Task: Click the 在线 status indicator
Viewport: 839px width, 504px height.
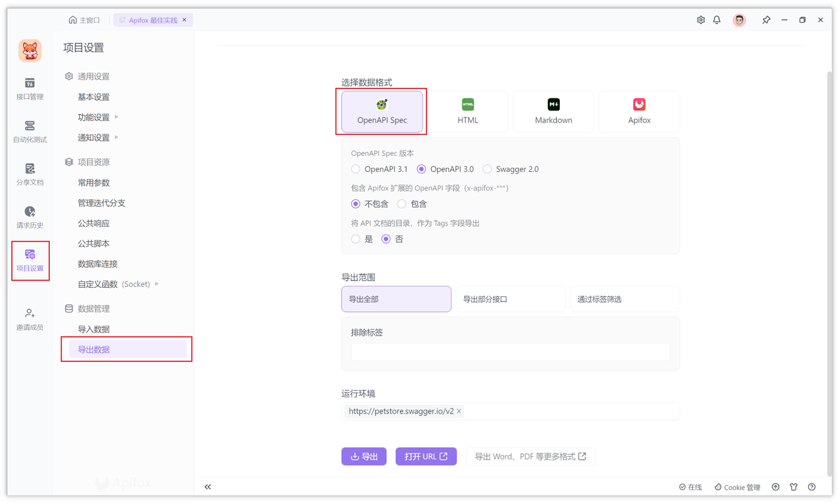Action: click(690, 487)
